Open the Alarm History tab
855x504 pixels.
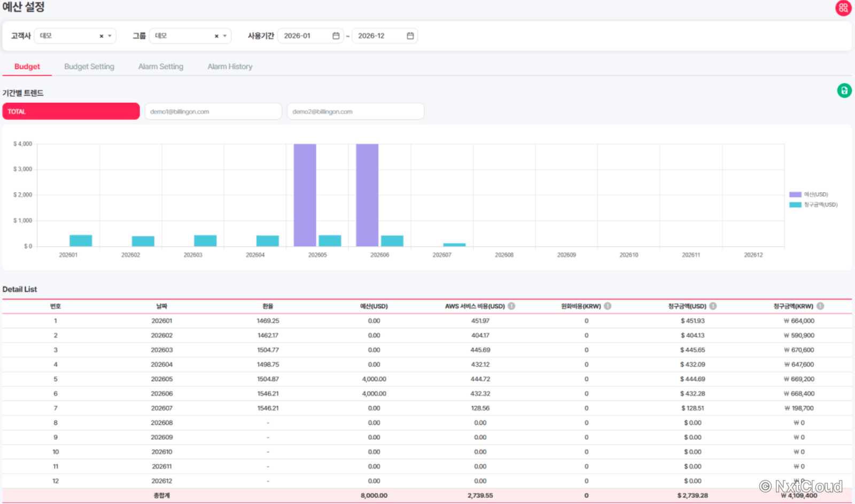coord(230,67)
